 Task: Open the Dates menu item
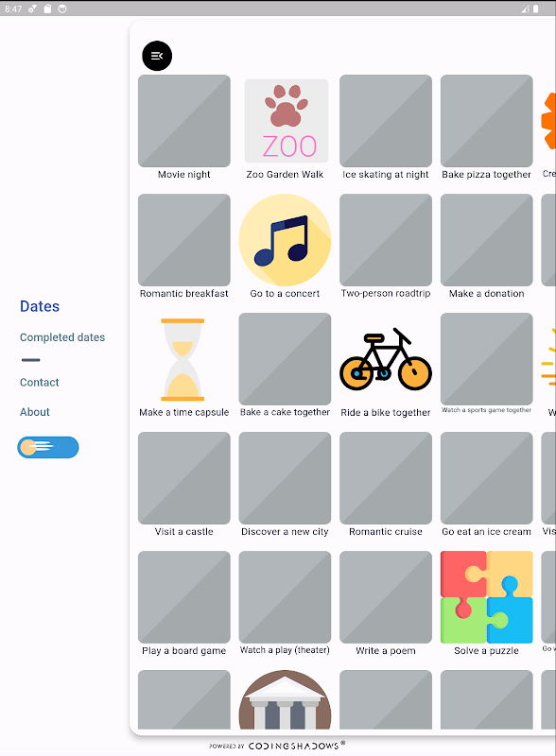[x=40, y=306]
